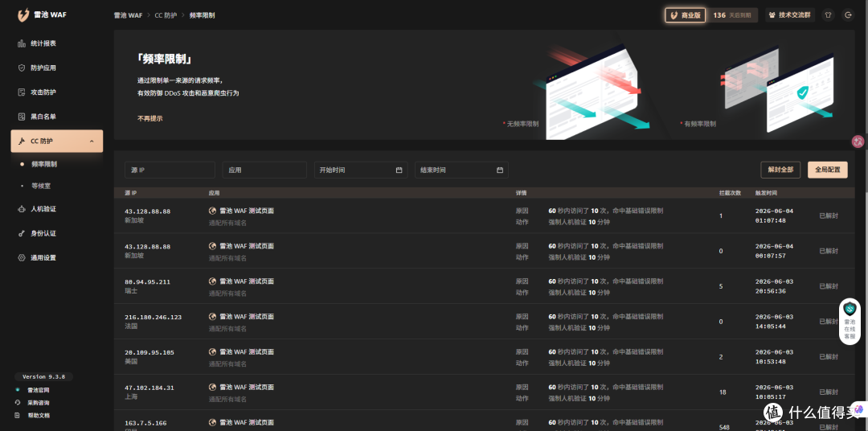Click 上海 location text

131,396
